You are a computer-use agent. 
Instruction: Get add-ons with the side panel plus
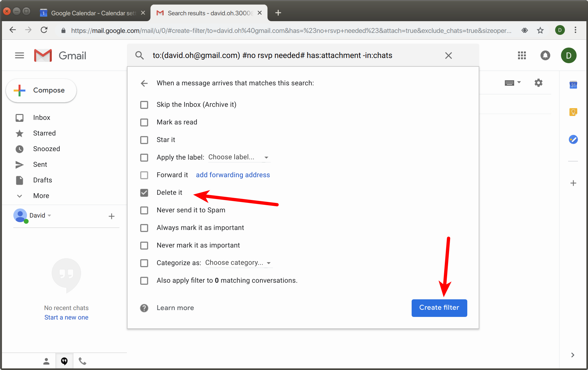(573, 183)
